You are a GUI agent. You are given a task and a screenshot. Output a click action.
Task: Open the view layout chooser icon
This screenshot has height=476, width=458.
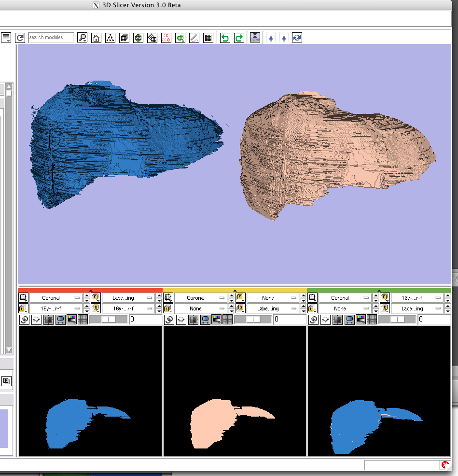click(x=255, y=38)
